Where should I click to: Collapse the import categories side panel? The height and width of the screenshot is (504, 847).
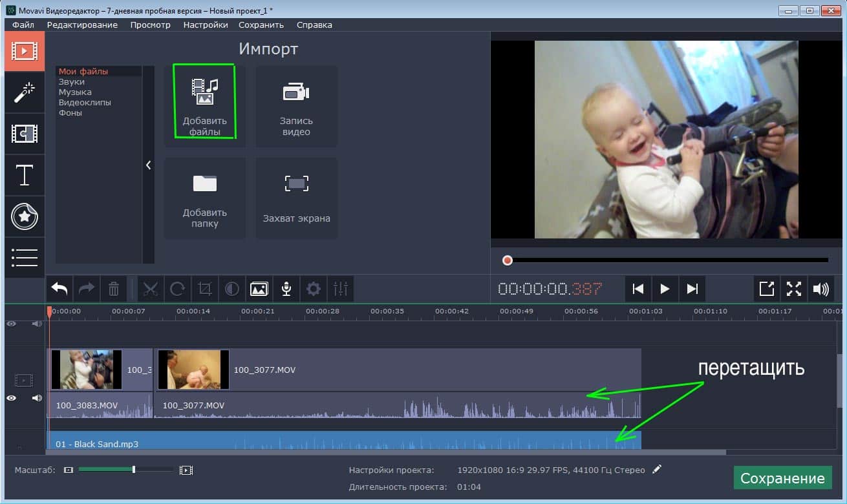(148, 165)
